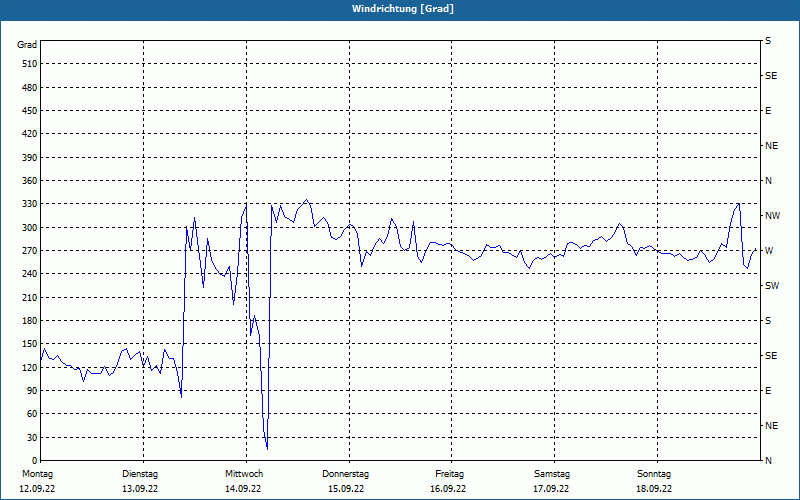Click the chart title Windrichtung [Grad]
This screenshot has height=500, width=800.
click(x=403, y=9)
